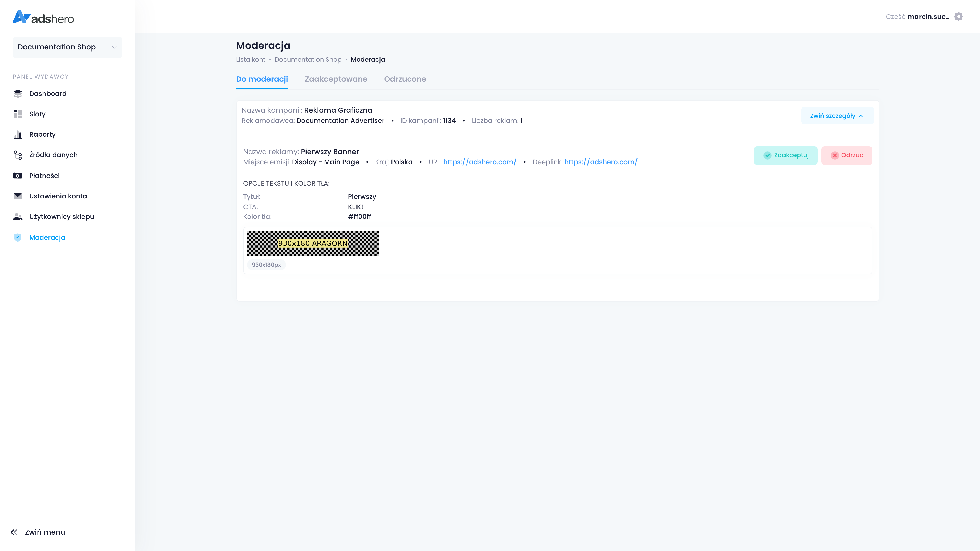Reject the ad with Odrzuć button
The image size is (980, 551).
tap(847, 155)
